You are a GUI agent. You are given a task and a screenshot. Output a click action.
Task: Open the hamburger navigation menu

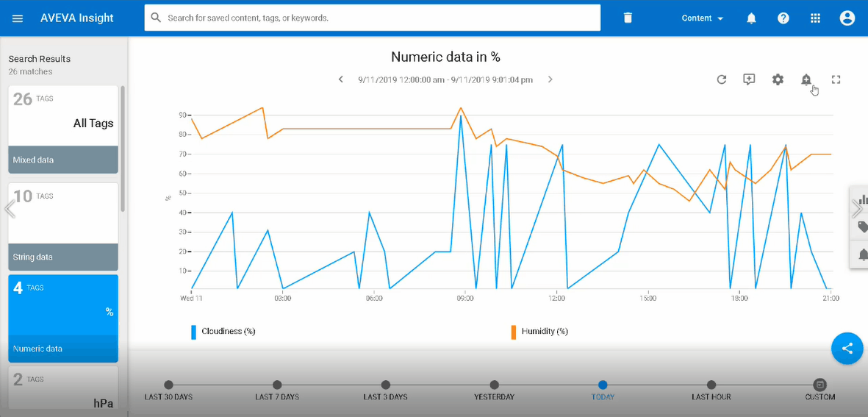coord(18,18)
